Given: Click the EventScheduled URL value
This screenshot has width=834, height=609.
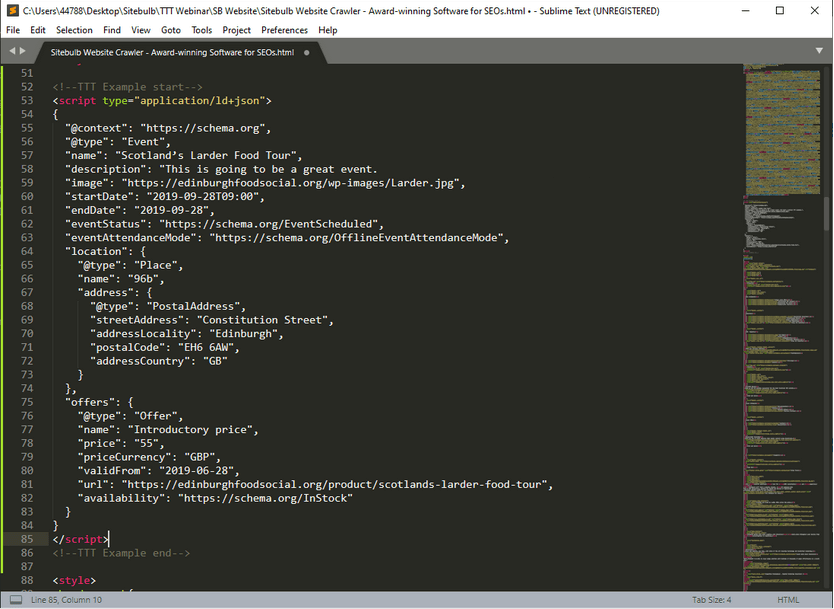Looking at the screenshot, I should (x=269, y=224).
